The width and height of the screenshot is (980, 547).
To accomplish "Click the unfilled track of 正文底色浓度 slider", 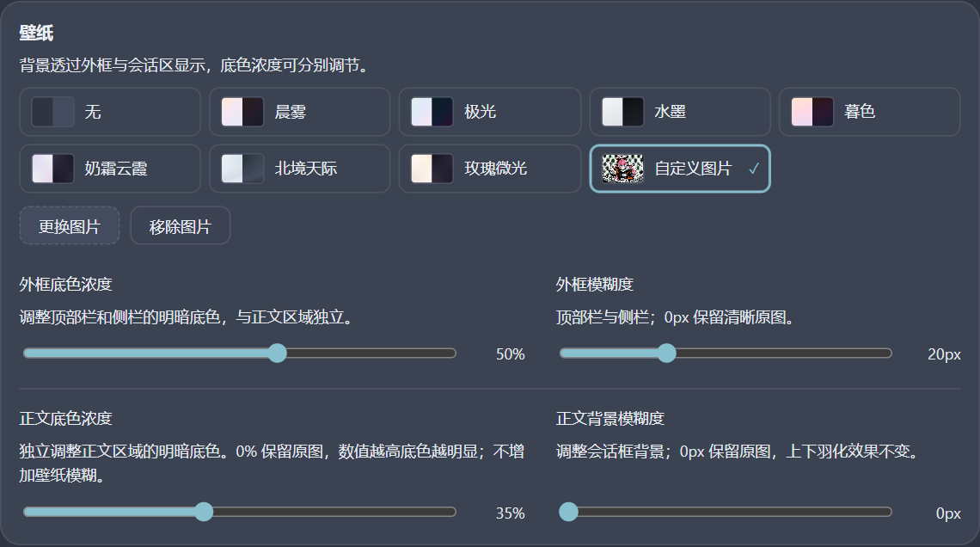I will [334, 512].
